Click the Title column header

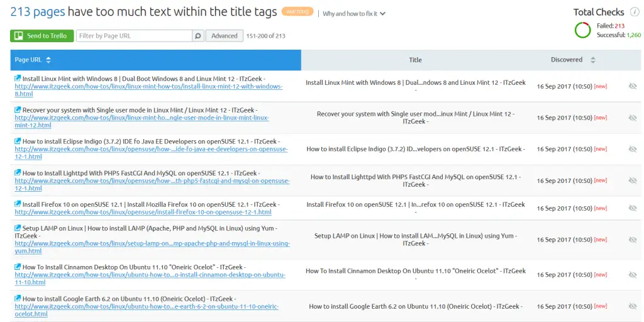415,60
